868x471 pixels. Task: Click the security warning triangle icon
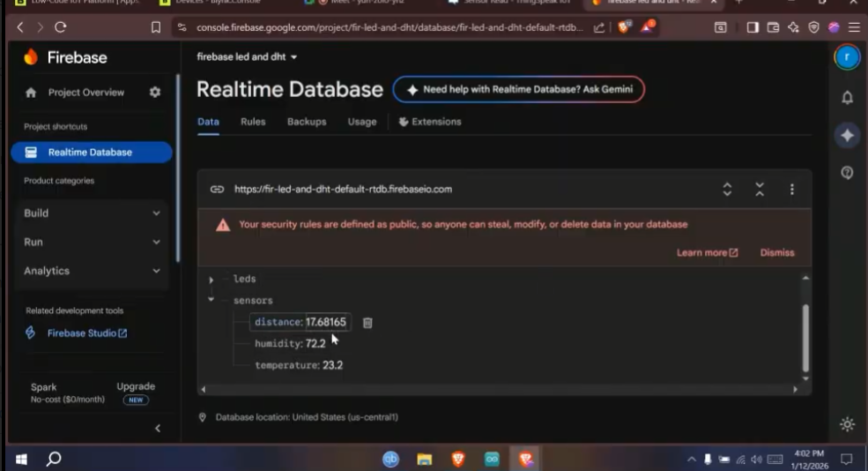223,225
